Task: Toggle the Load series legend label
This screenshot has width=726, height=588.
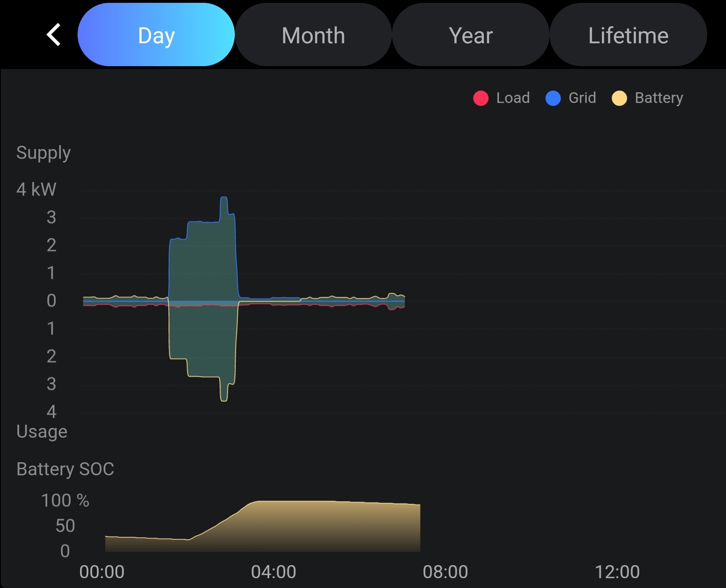Action: (x=513, y=98)
